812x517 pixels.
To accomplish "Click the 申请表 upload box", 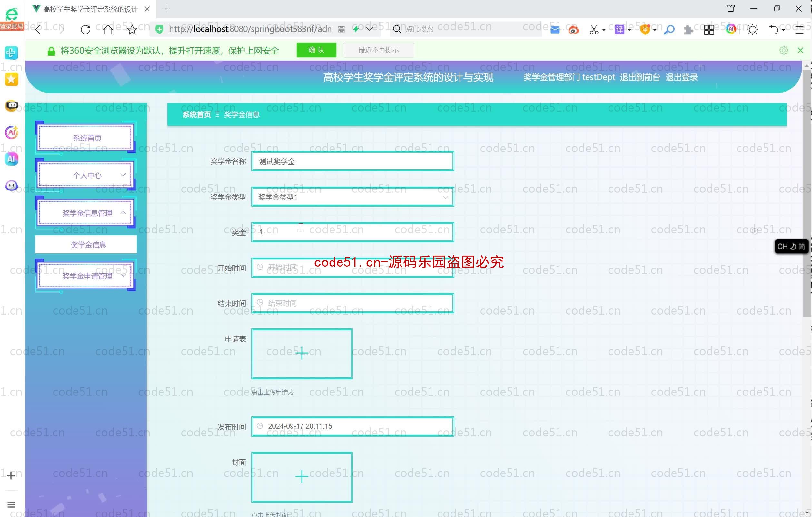I will [x=302, y=354].
